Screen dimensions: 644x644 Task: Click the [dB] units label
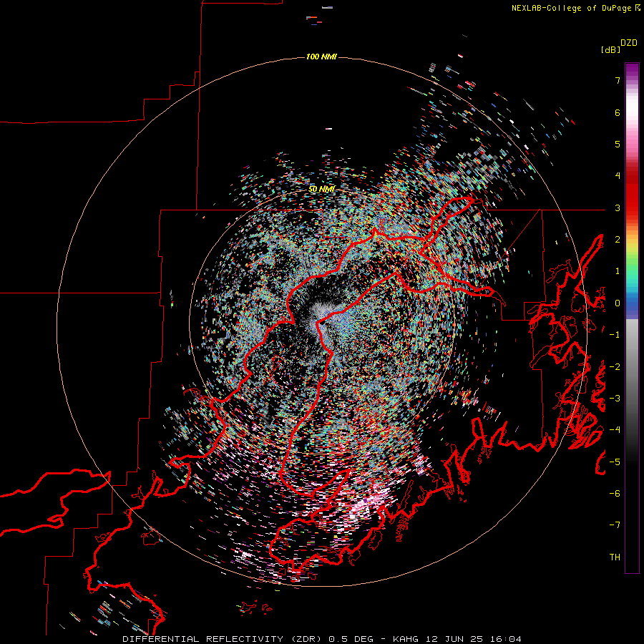610,49
